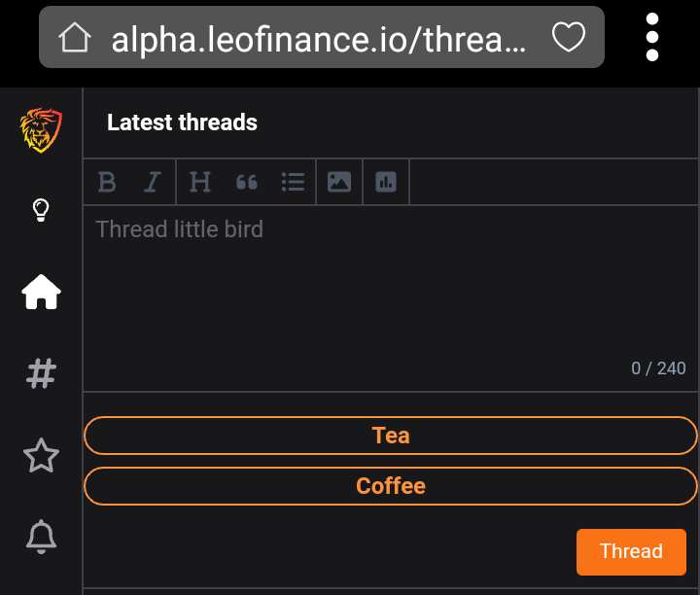Go to the Home feed icon
Viewport: 700px width, 595px height.
coord(41,292)
